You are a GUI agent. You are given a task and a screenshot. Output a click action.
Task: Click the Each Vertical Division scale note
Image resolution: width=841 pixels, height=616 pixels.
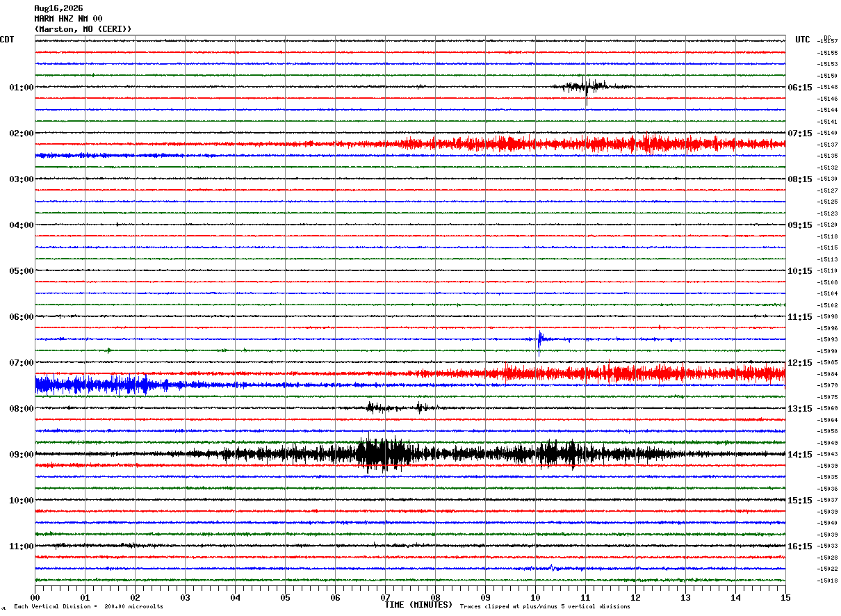coord(88,607)
